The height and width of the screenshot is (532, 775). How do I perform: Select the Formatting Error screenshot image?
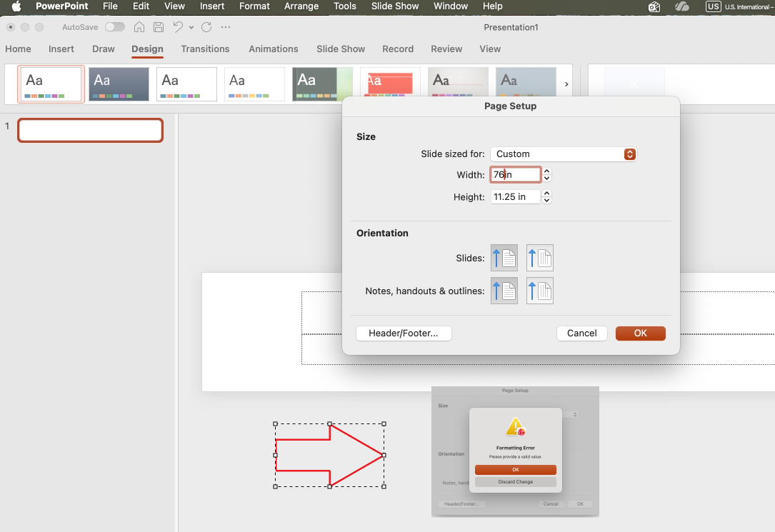point(515,451)
